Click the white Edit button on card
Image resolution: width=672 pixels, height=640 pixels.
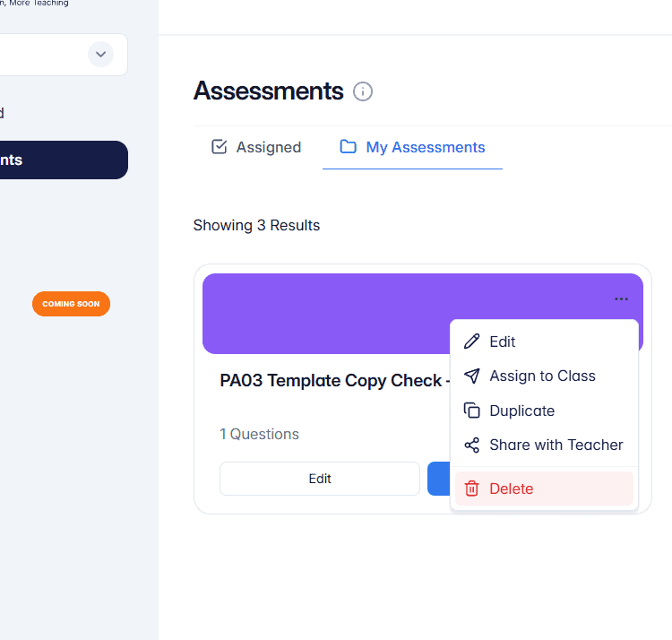click(x=320, y=479)
